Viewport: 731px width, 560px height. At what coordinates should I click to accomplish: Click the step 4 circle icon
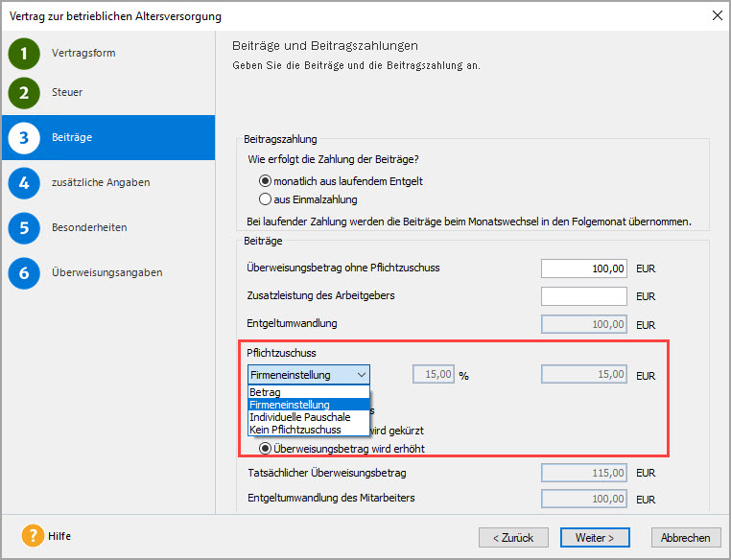tap(24, 182)
